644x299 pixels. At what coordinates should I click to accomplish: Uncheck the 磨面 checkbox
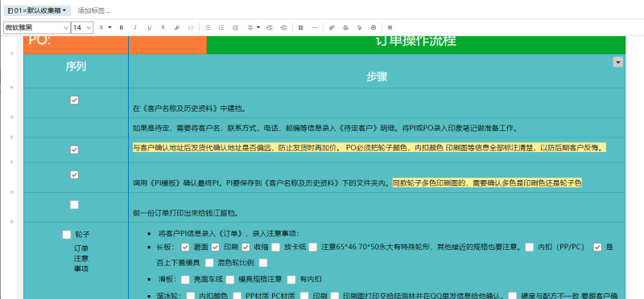coord(185,248)
